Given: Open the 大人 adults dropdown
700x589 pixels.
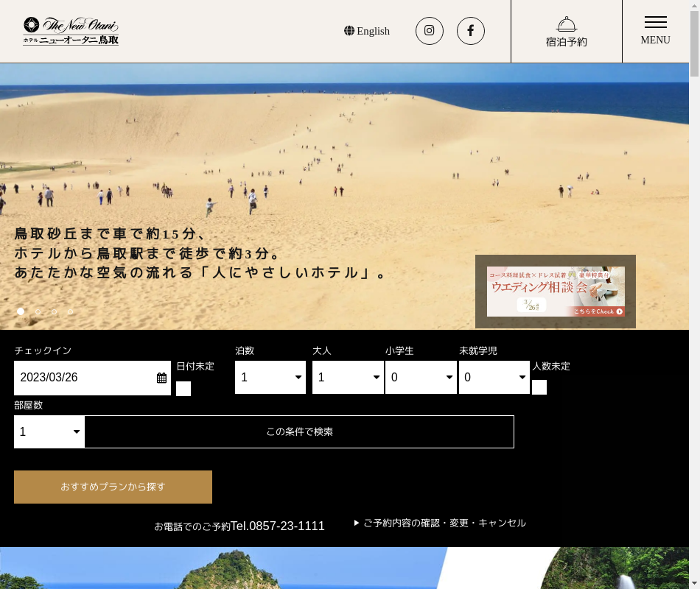Looking at the screenshot, I should pos(348,378).
